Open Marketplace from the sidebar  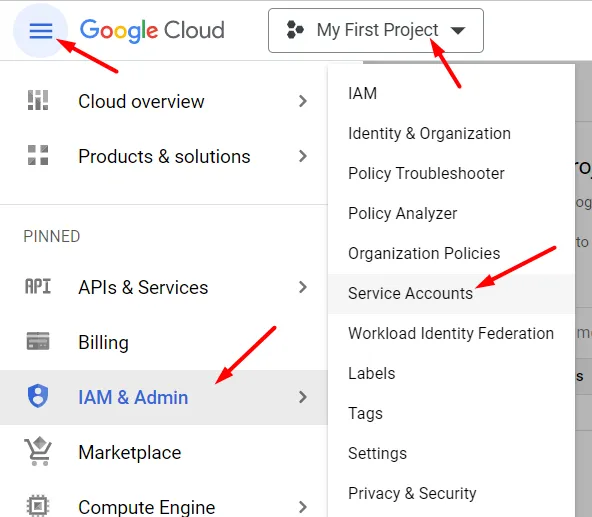pyautogui.click(x=163, y=452)
